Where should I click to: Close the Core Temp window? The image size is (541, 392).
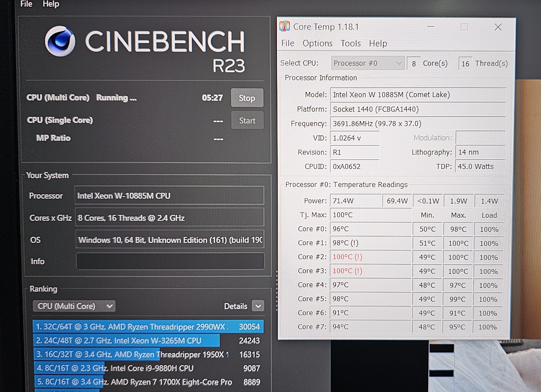coord(498,27)
